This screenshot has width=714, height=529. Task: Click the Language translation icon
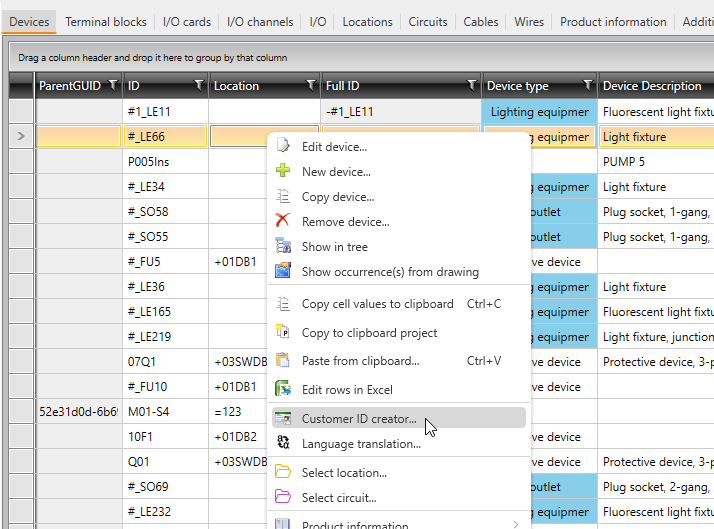[283, 444]
